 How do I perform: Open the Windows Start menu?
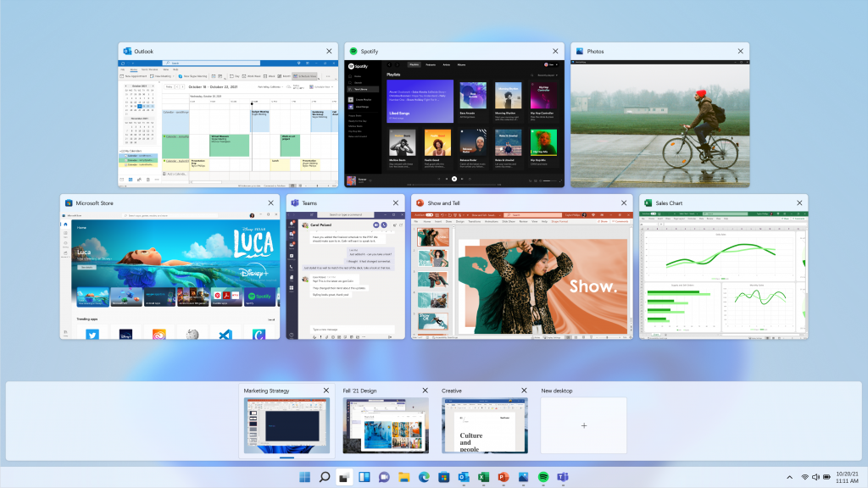tap(304, 477)
